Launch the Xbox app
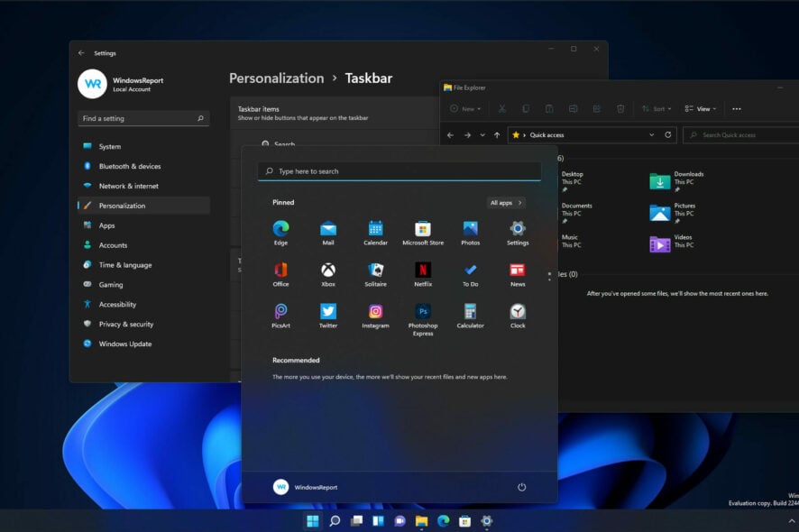The height and width of the screenshot is (532, 799). [x=328, y=271]
